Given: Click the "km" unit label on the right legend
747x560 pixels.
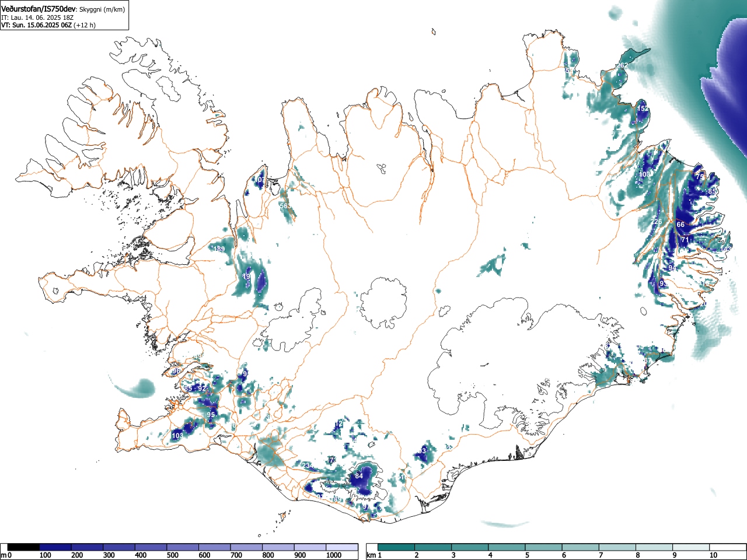Looking at the screenshot, I should pos(371,555).
